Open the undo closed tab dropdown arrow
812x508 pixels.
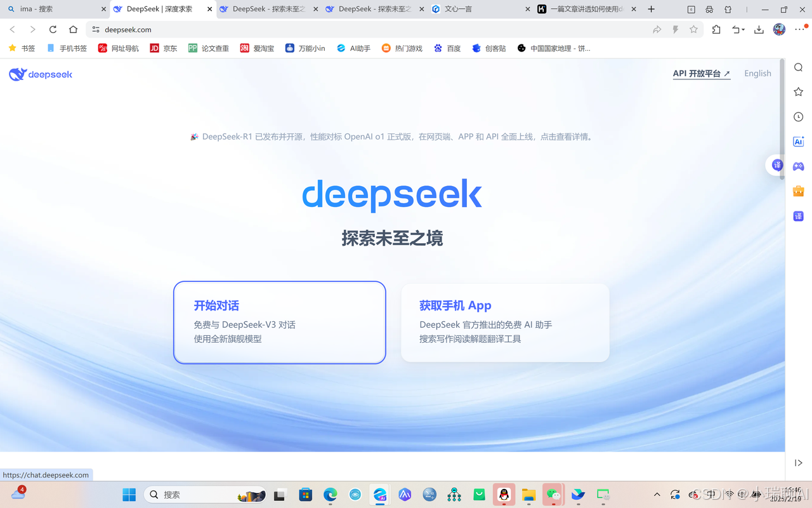[743, 30]
